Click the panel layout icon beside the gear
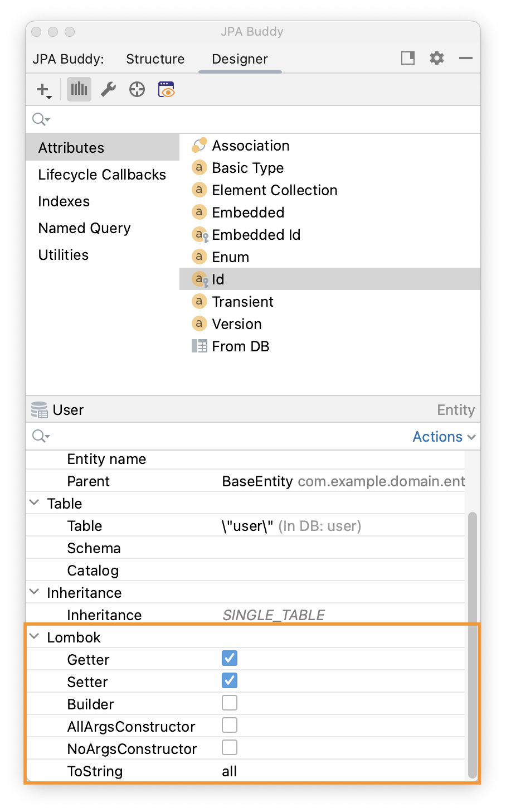The height and width of the screenshot is (812, 506). point(407,58)
